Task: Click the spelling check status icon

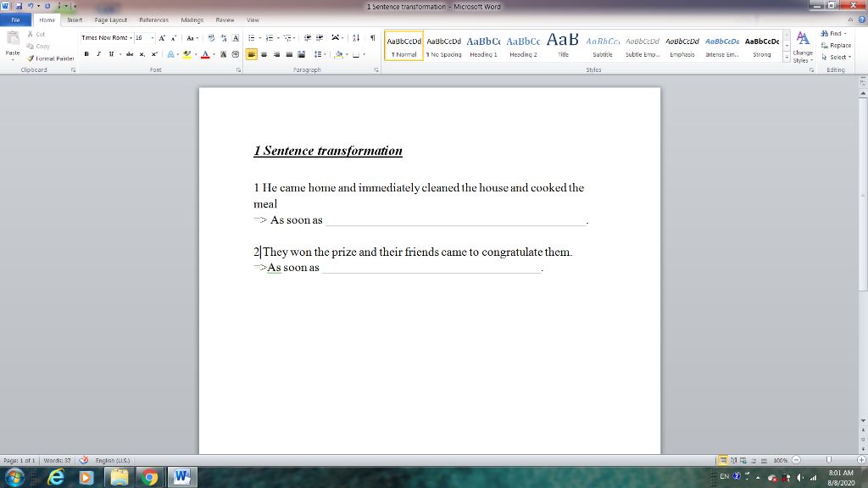Action: [x=84, y=460]
